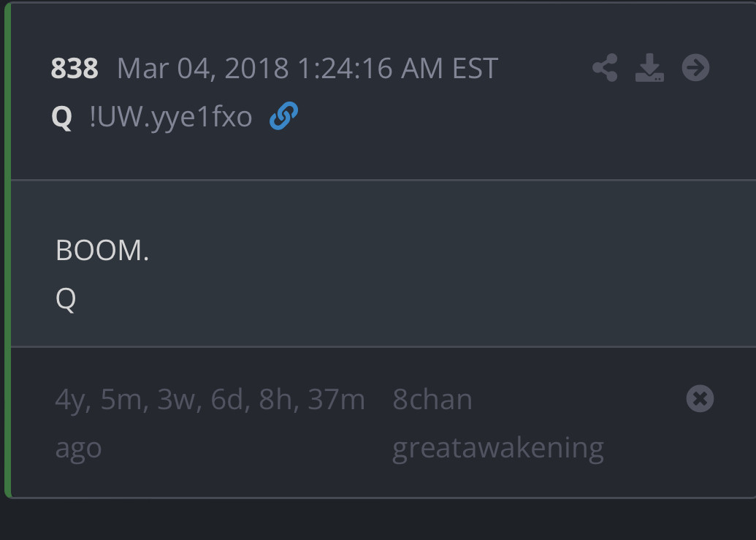Open the greatawakening board label

pyautogui.click(x=498, y=447)
